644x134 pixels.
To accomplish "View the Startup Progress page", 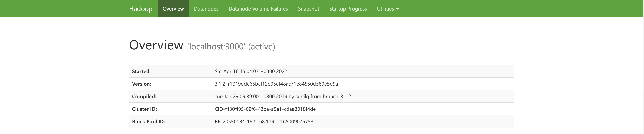I will click(x=348, y=9).
